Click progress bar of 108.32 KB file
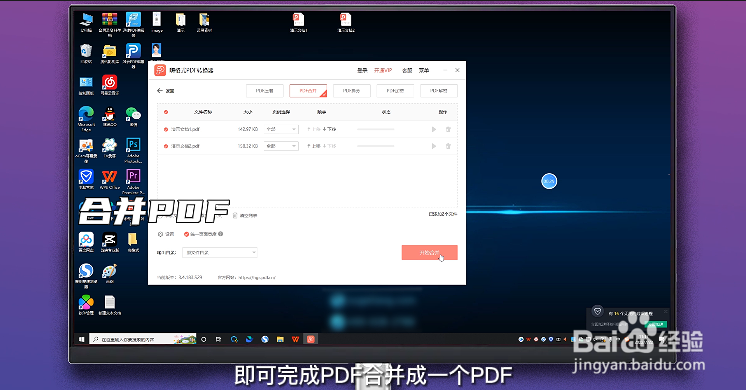 [375, 146]
